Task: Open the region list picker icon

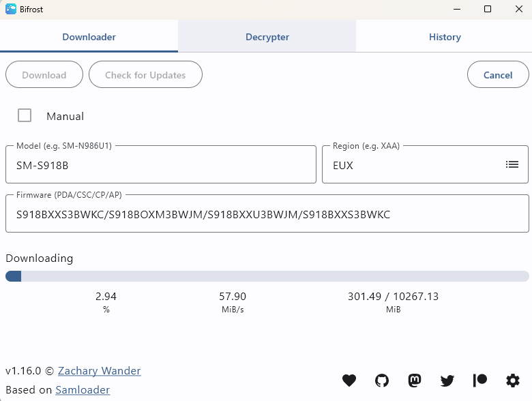Action: (512, 164)
